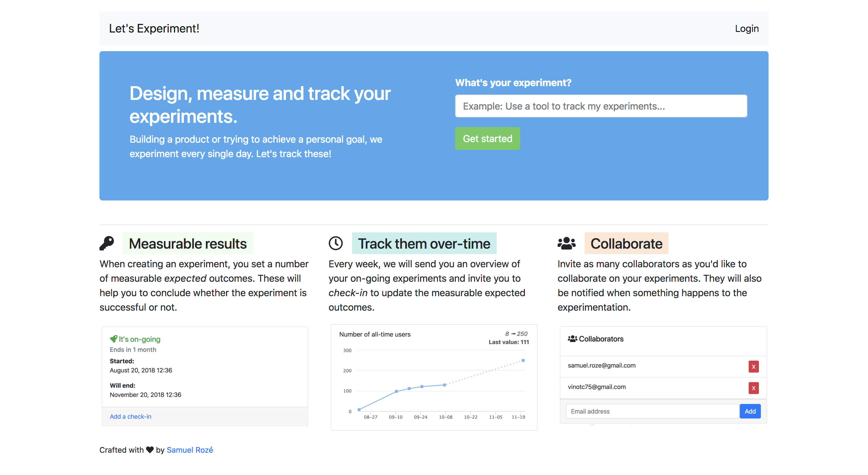
Task: Open the Login page
Action: click(x=746, y=29)
